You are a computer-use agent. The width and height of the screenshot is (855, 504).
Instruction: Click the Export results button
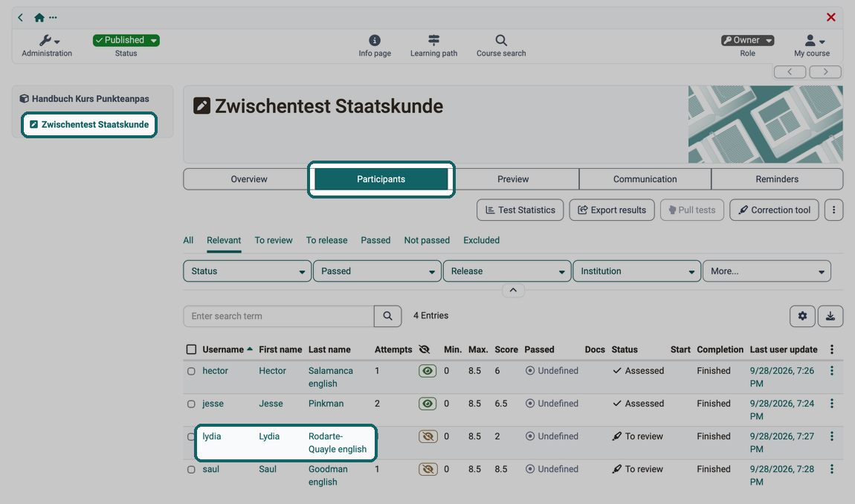pyautogui.click(x=612, y=210)
